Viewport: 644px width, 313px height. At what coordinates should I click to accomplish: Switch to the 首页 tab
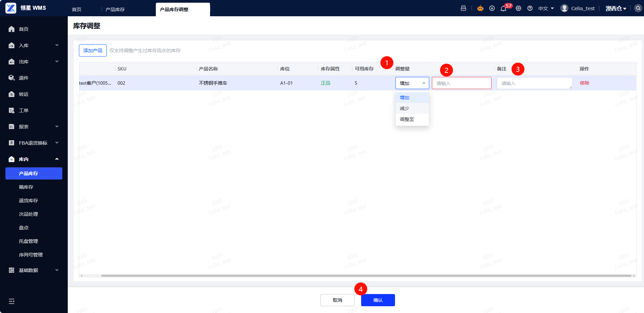(x=77, y=9)
